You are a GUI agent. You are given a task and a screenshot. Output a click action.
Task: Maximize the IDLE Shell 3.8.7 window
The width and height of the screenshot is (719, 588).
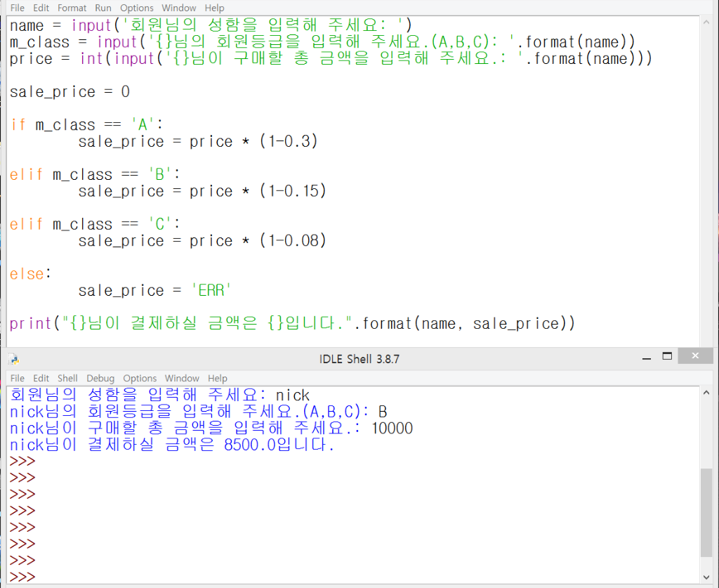667,356
